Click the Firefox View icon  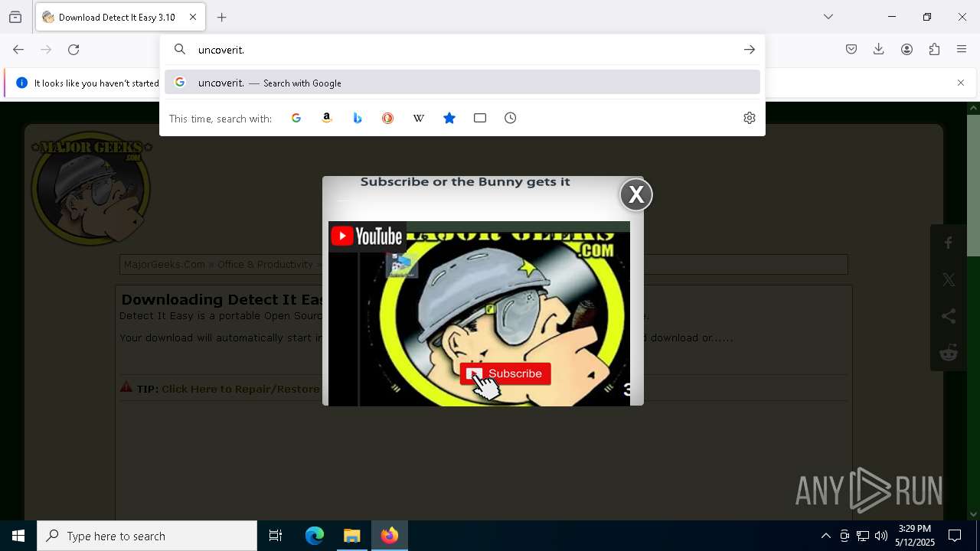click(15, 17)
